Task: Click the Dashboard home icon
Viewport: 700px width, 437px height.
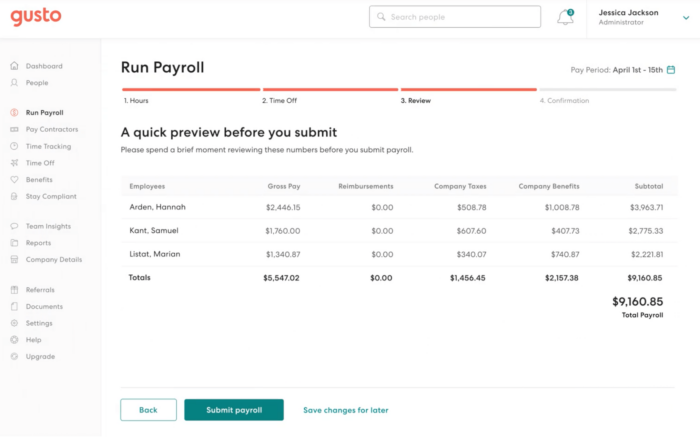Action: pos(14,66)
